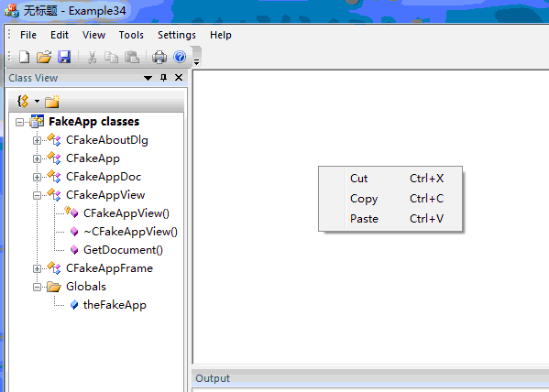The image size is (549, 392).
Task: Select the CFakeAppFrame class label
Action: [x=109, y=268]
